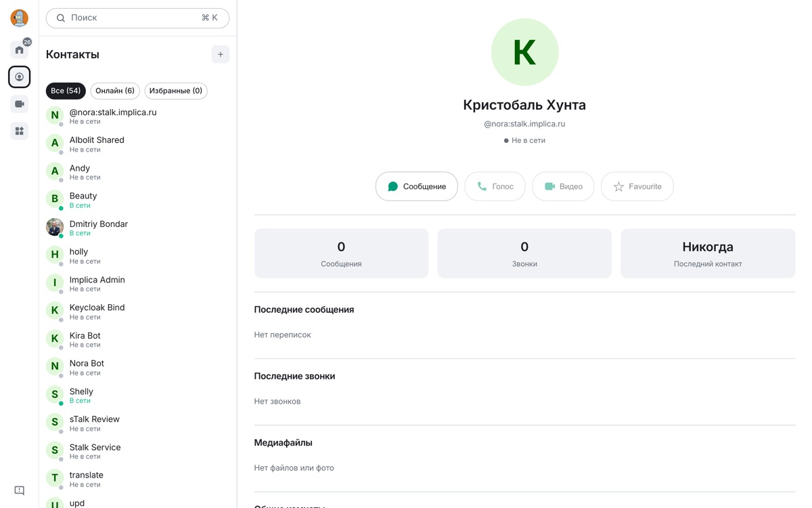Open the Albolit Shared contact
This screenshot has width=812, height=508.
137,144
